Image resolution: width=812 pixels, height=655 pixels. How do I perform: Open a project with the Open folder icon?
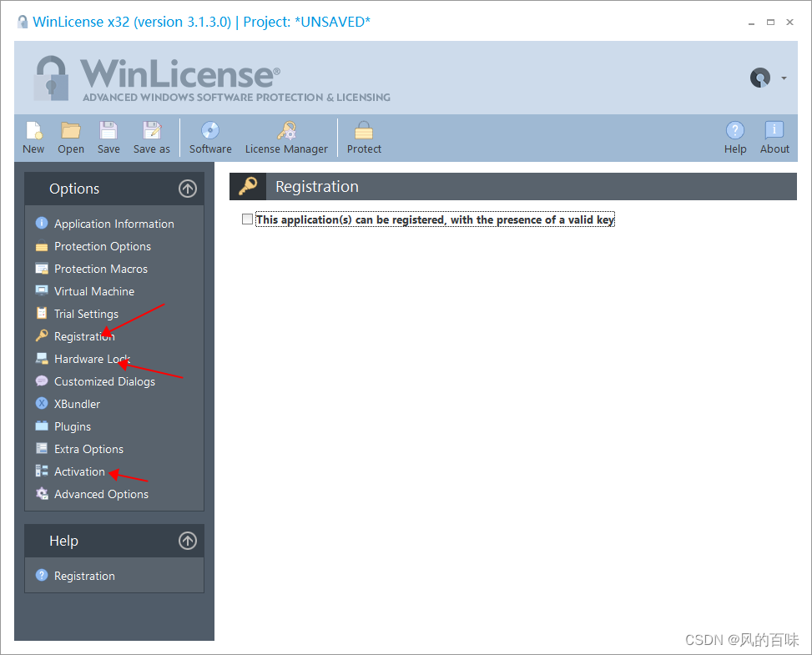[70, 130]
